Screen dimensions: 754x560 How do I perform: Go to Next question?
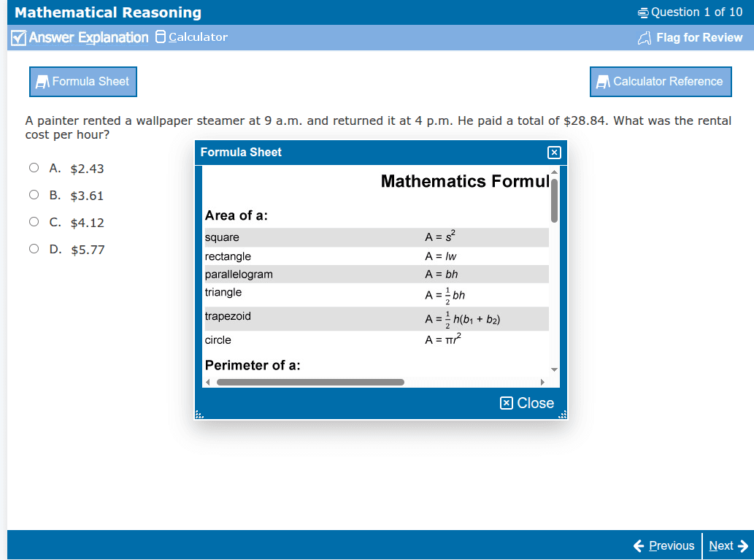click(x=728, y=545)
